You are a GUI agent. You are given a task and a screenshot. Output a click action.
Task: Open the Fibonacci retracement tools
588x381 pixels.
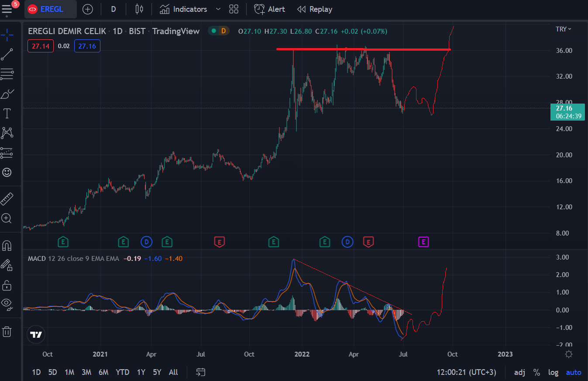(x=7, y=74)
